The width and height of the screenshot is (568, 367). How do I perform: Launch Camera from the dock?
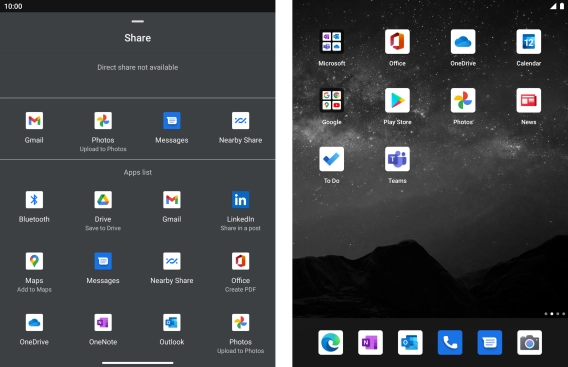pos(530,342)
